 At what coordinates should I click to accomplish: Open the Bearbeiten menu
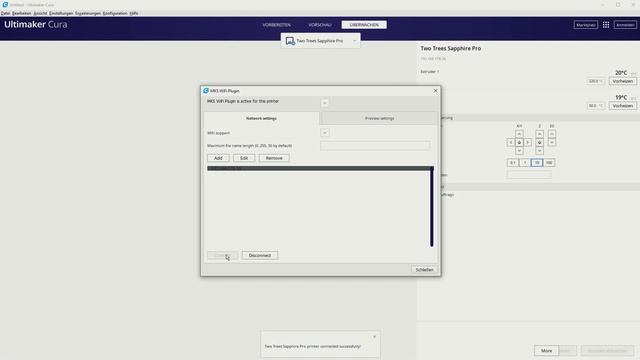pos(22,13)
